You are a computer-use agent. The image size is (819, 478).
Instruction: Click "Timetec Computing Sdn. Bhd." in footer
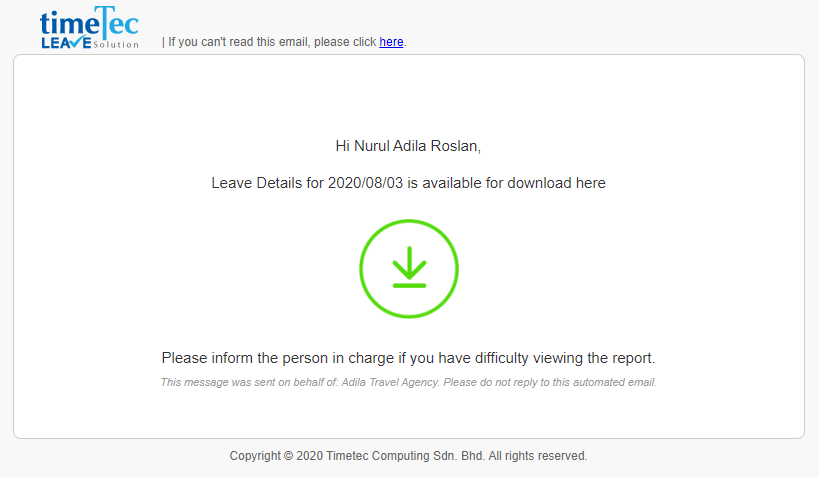405,456
